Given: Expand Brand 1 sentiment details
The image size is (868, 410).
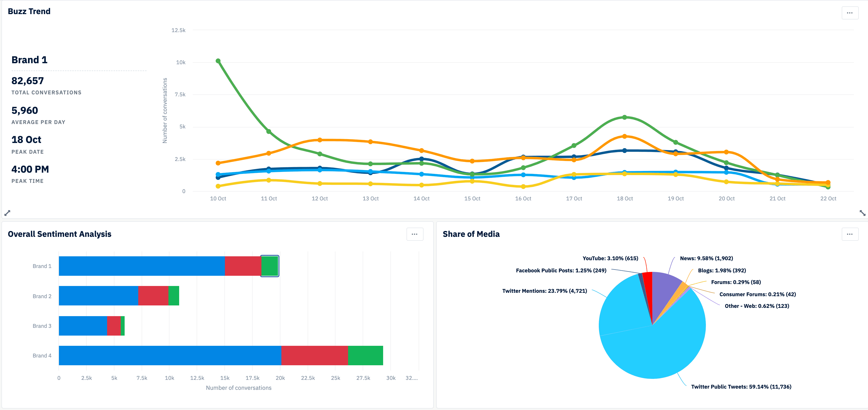Looking at the screenshot, I should pos(141,266).
